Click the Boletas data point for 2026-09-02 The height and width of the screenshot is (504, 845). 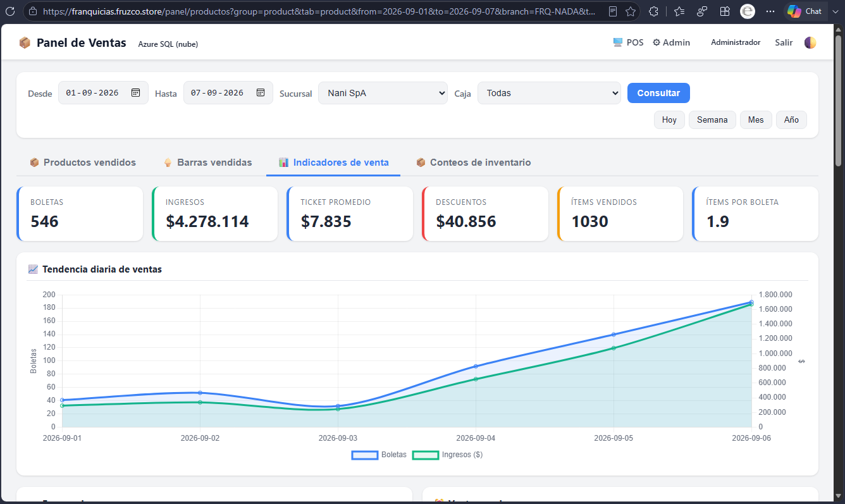click(x=200, y=393)
